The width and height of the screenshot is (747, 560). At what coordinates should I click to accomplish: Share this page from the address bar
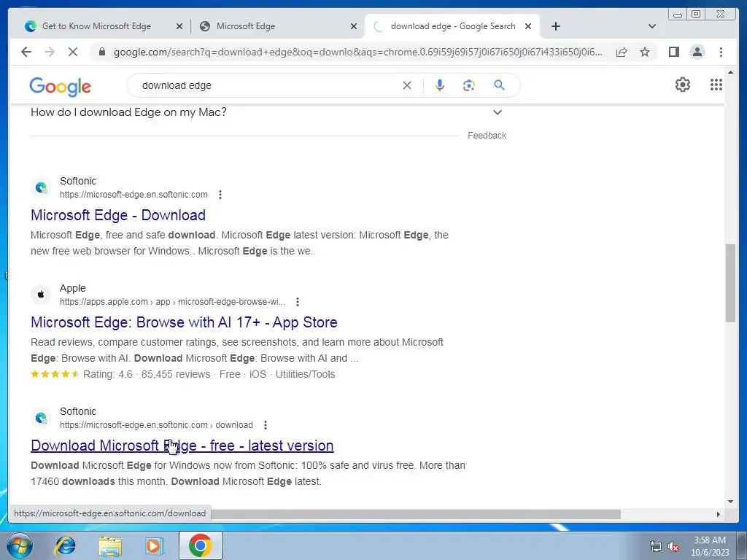622,52
